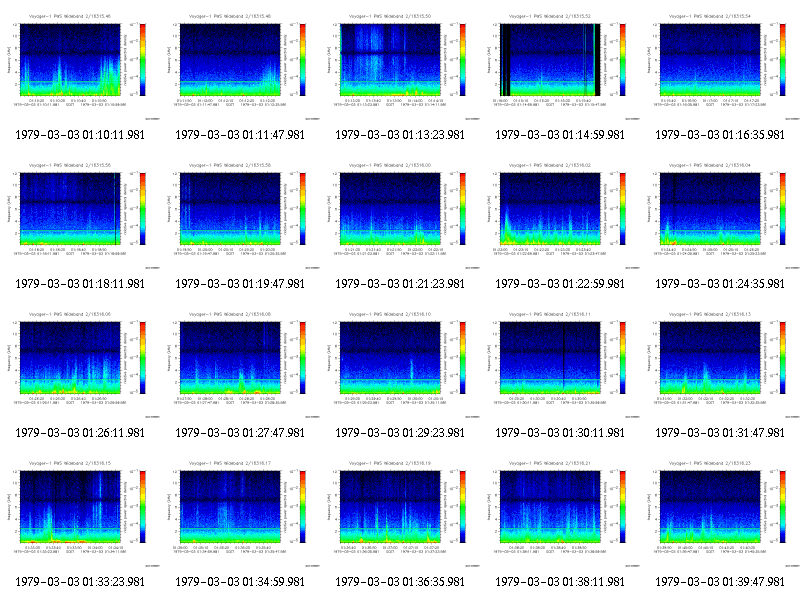
Task: Click the caption 1979-03-03 01:18:11.981
Action: [80, 284]
